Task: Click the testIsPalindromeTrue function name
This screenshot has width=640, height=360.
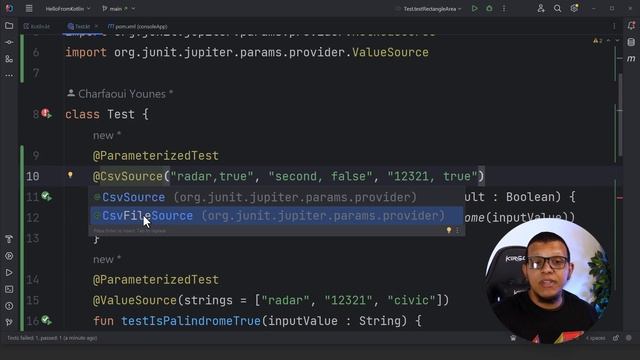Action: [191, 321]
